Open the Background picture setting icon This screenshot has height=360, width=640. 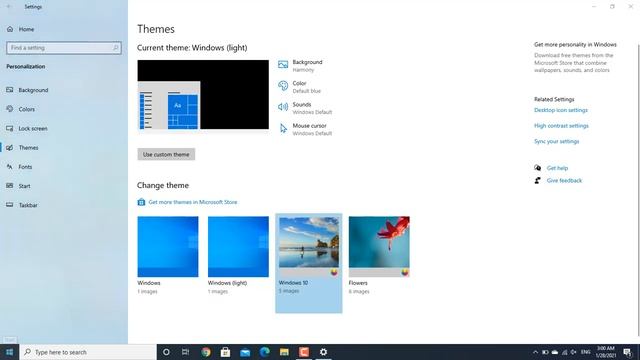click(283, 64)
